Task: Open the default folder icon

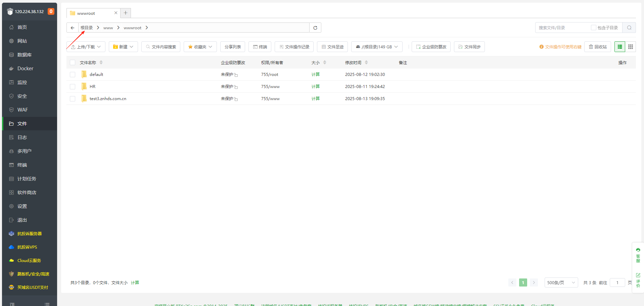Action: tap(84, 74)
